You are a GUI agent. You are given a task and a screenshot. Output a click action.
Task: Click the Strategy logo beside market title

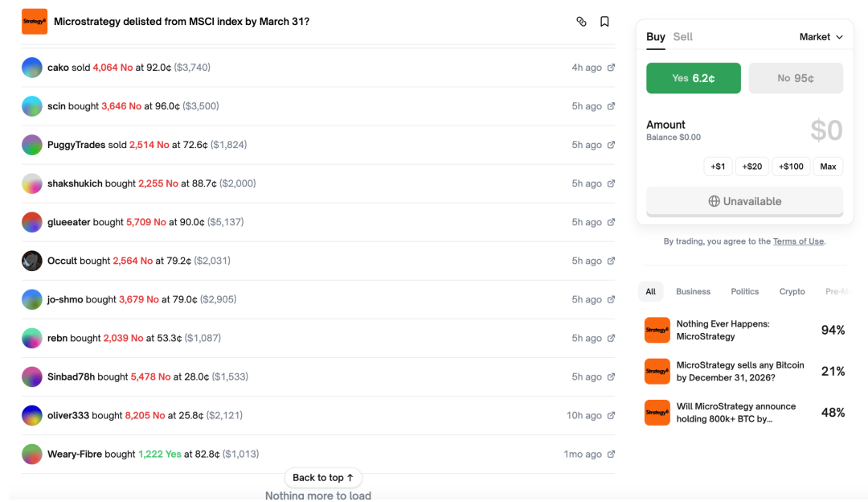pyautogui.click(x=35, y=22)
